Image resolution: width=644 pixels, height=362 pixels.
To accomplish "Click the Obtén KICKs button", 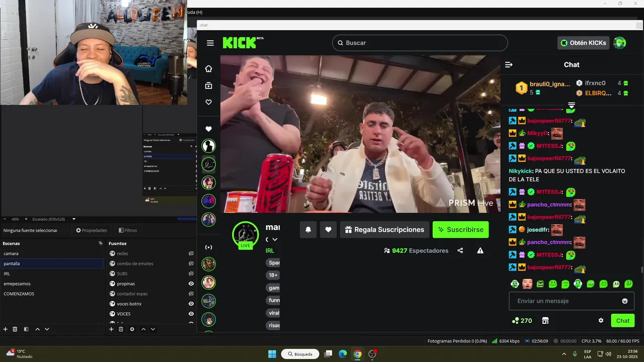I will tap(583, 43).
